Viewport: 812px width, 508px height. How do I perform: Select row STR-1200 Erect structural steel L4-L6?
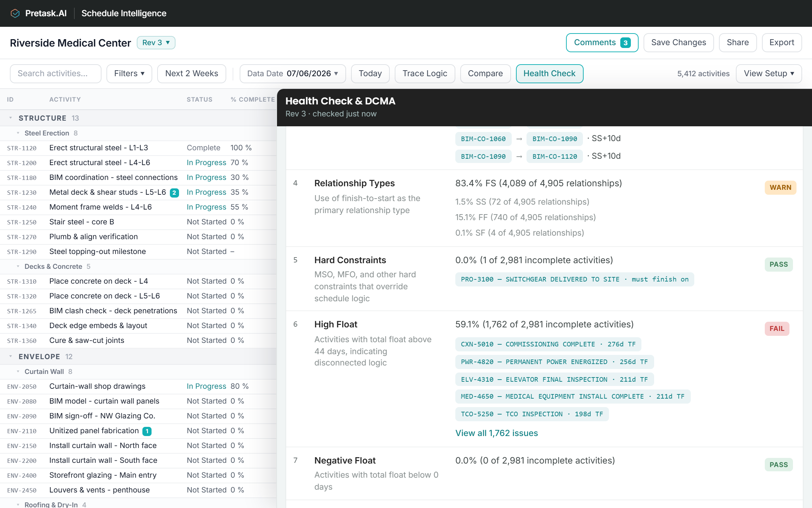point(138,163)
